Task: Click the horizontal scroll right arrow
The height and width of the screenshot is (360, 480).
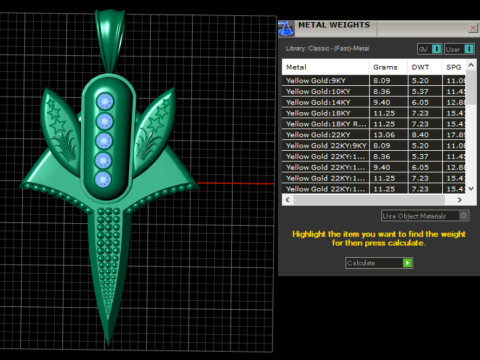Action: (x=460, y=200)
